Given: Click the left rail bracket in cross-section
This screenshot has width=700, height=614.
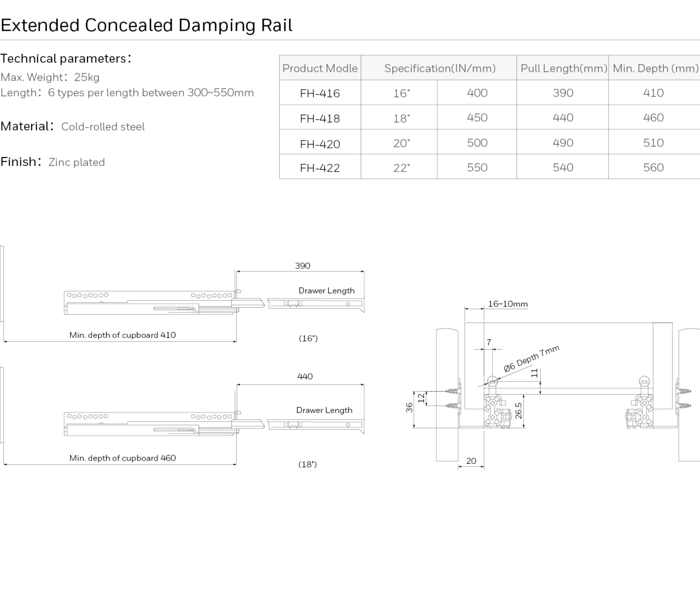Looking at the screenshot, I should (497, 403).
